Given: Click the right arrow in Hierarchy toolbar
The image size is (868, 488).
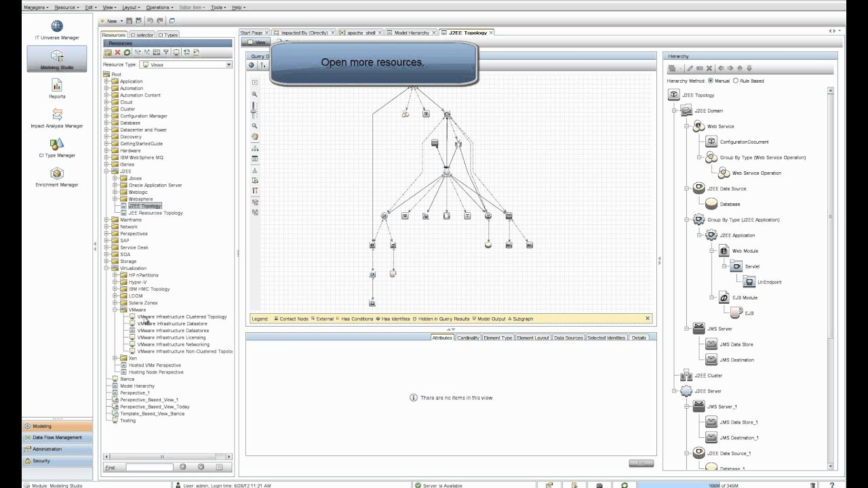Looking at the screenshot, I should tap(730, 68).
